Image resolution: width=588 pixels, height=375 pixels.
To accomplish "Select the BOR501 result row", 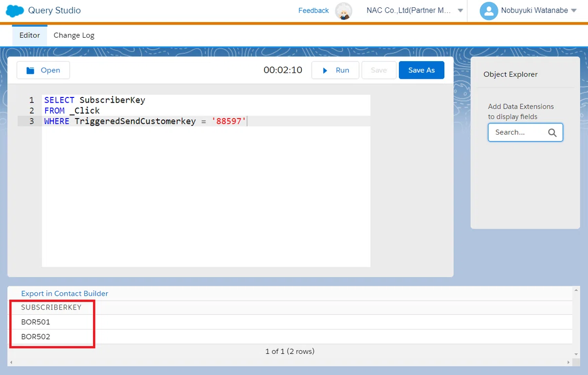I will (290, 322).
